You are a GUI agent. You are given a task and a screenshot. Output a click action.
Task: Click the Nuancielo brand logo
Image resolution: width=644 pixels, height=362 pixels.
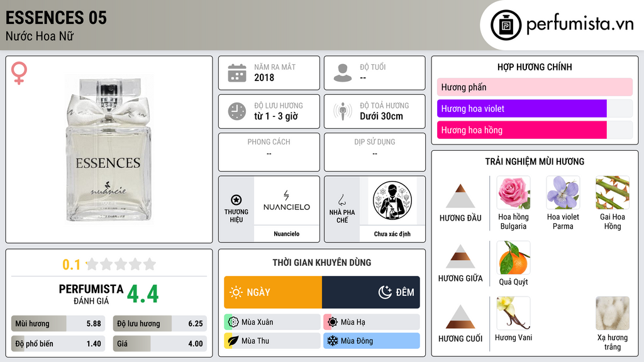pyautogui.click(x=287, y=200)
